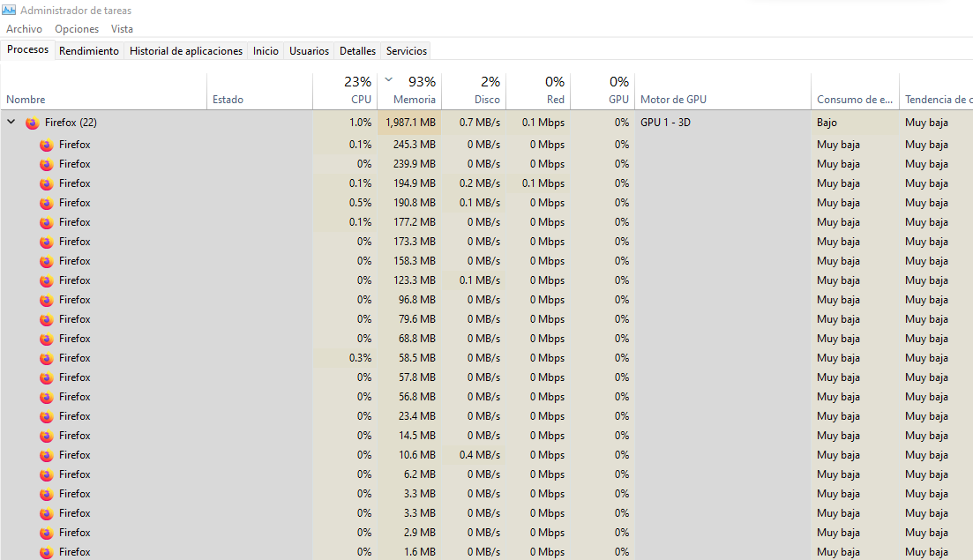Click the 0.5% CPU value
The image size is (973, 560).
tap(360, 202)
